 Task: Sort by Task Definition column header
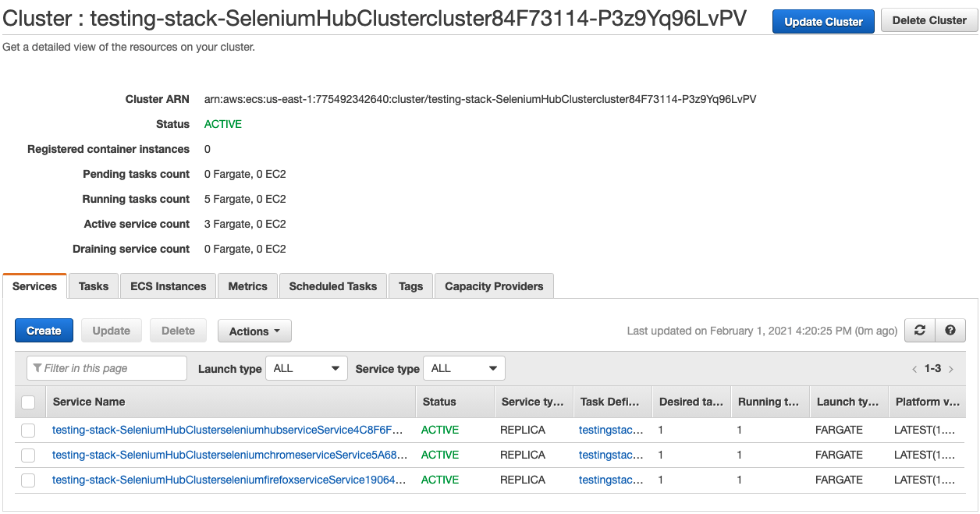612,402
